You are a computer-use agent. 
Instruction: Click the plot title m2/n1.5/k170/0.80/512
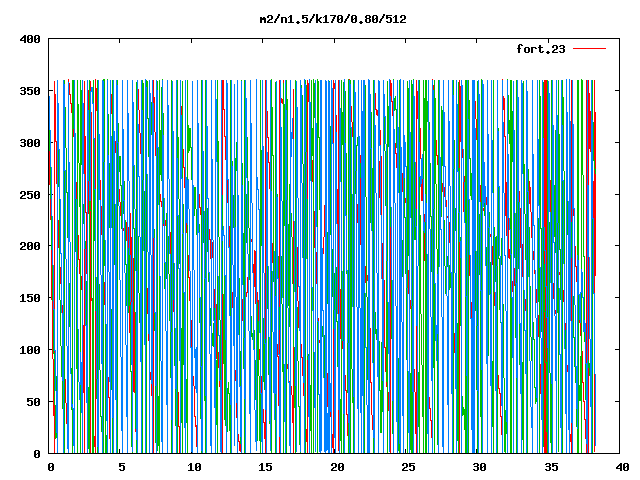click(x=333, y=19)
